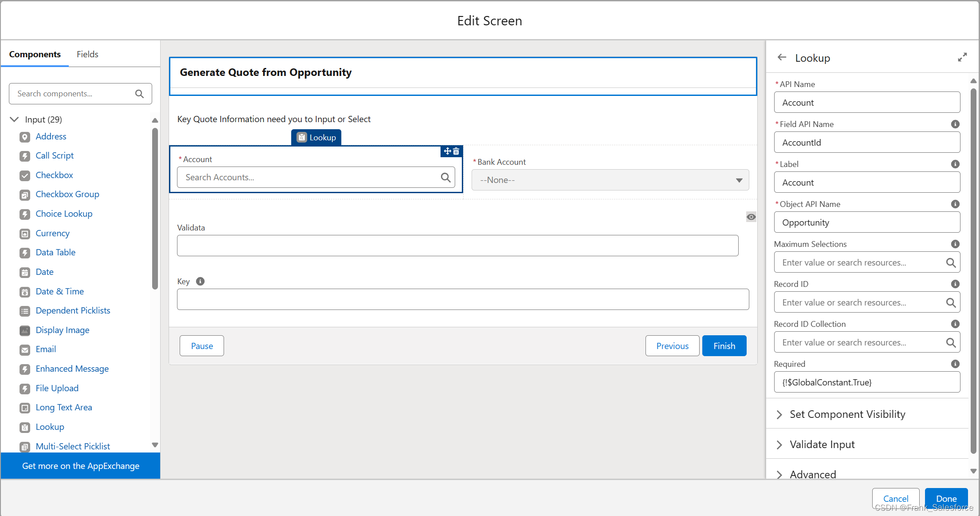980x516 pixels.
Task: Click the move handle icon on Account component
Action: pyautogui.click(x=447, y=151)
